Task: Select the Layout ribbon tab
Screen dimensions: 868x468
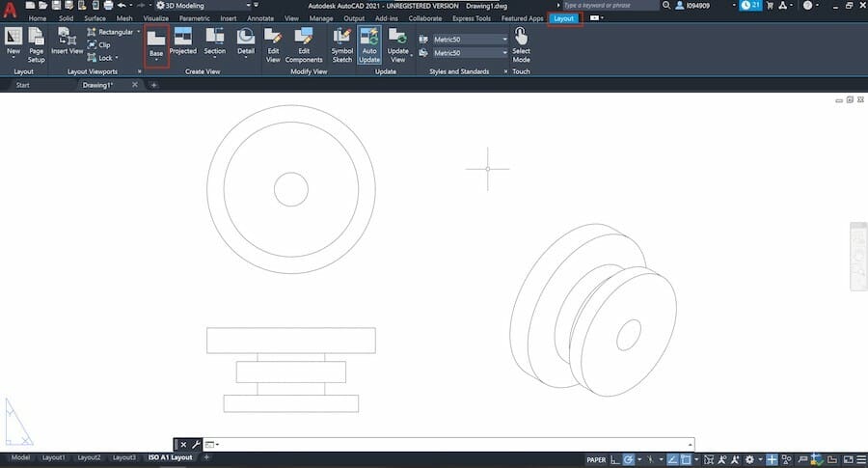Action: 563,18
